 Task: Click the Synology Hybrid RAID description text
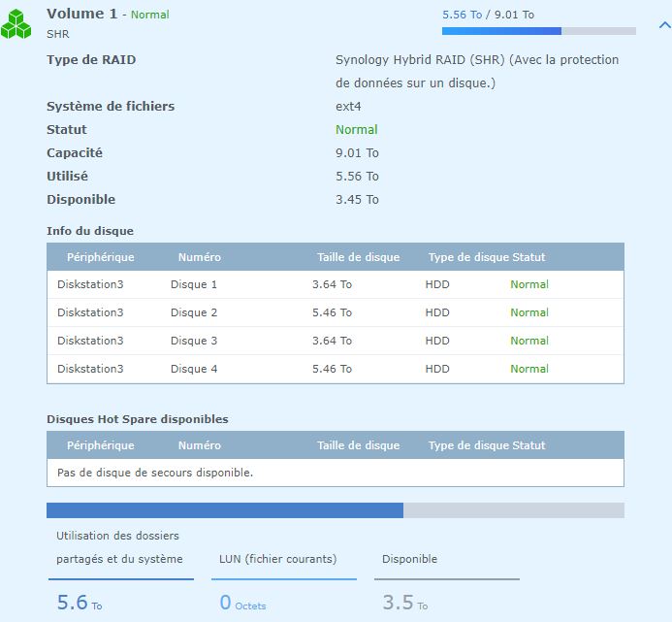477,71
